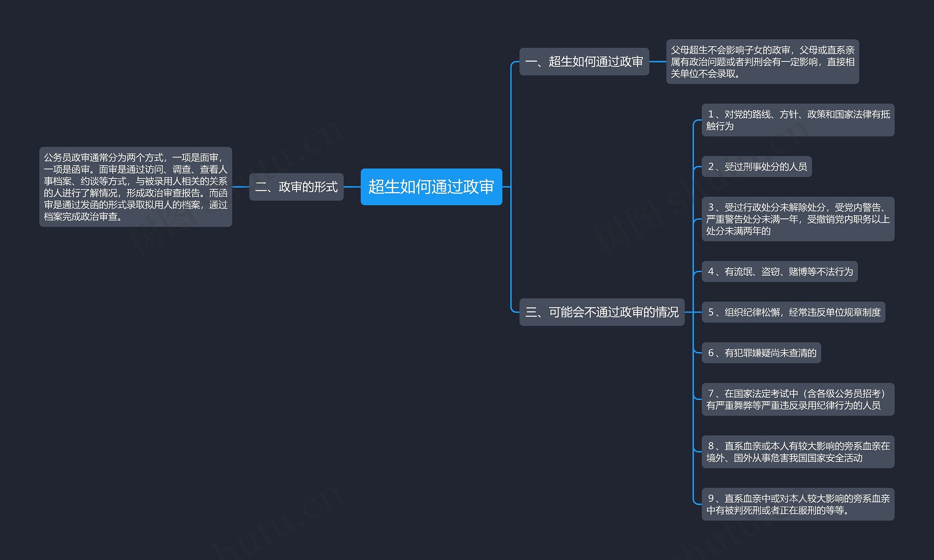
Task: Scroll down to view more mind map nodes
Action: [467, 547]
